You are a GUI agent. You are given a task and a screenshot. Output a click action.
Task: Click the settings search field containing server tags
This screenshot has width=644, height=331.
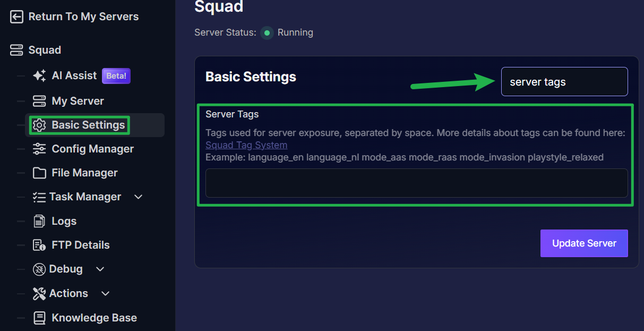coord(564,82)
